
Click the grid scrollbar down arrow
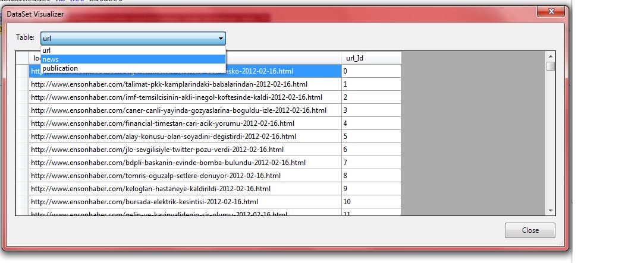(x=551, y=211)
